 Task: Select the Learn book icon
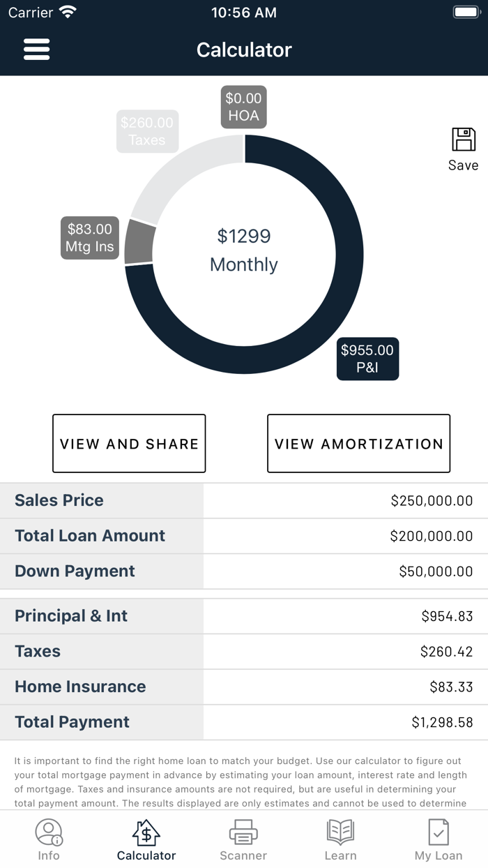point(341,832)
